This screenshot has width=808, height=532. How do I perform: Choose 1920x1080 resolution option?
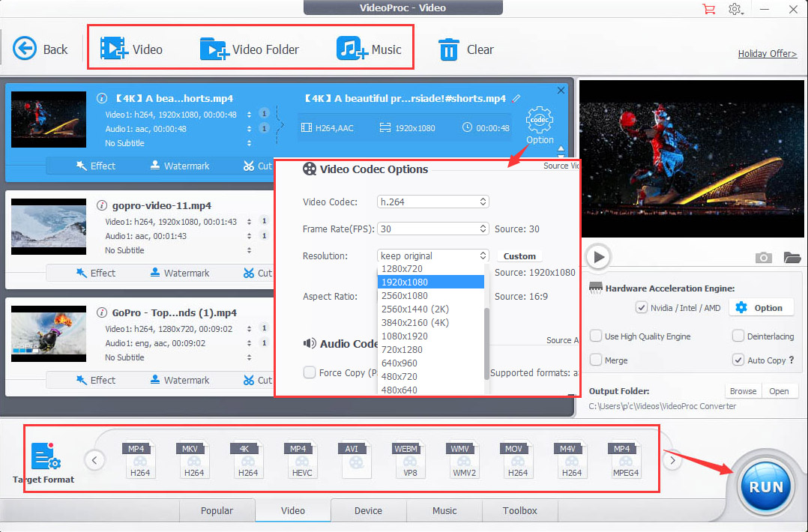[x=431, y=282]
